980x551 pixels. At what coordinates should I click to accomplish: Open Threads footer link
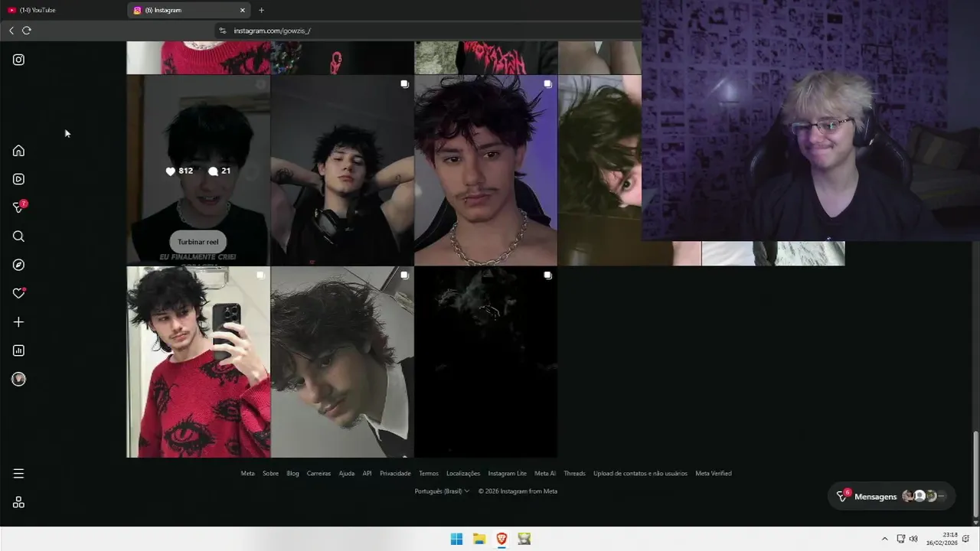pos(574,474)
